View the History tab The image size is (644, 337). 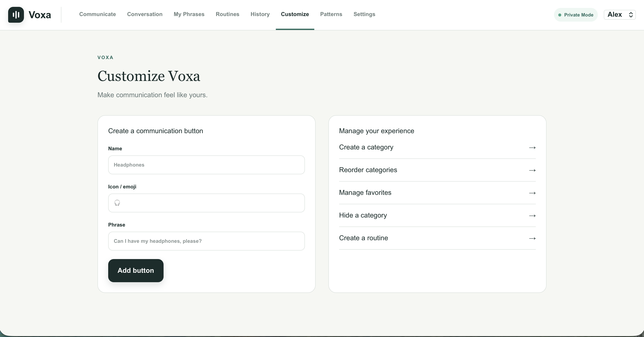260,14
